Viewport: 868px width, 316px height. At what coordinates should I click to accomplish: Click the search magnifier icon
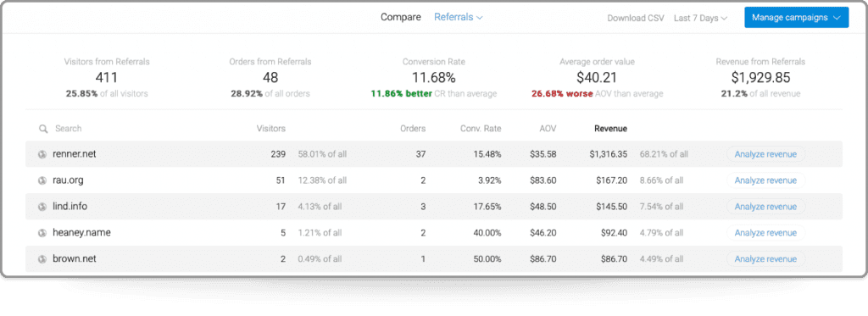(42, 129)
